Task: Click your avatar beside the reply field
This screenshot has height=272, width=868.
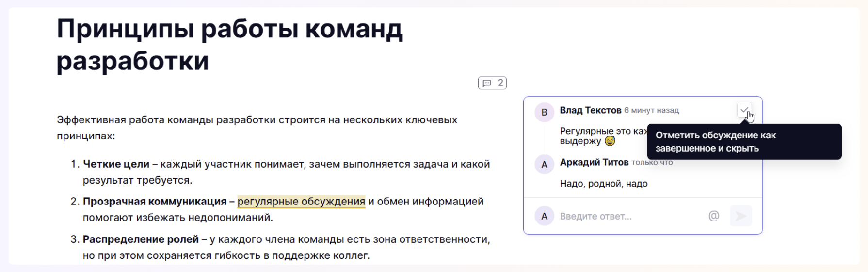Action: (x=544, y=216)
